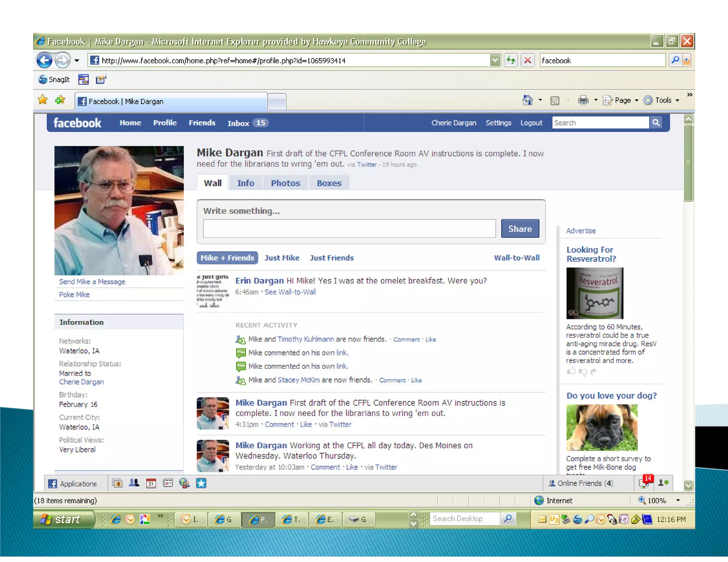Select the Just Mike filter

pos(282,258)
